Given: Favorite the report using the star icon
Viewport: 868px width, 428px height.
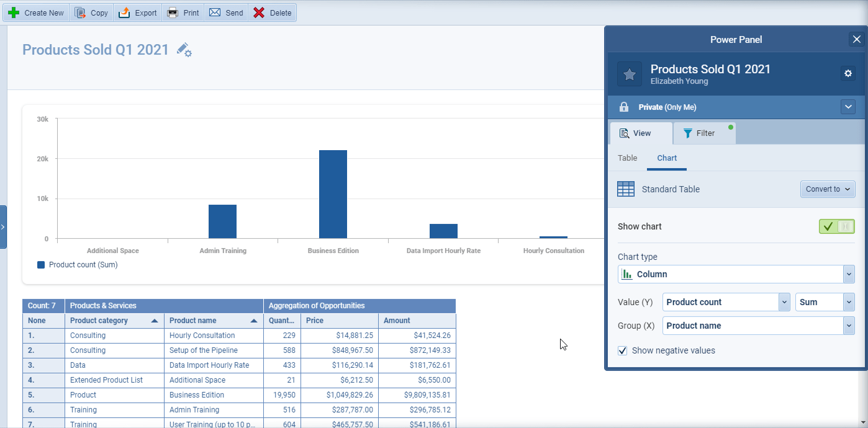Looking at the screenshot, I should coord(630,73).
